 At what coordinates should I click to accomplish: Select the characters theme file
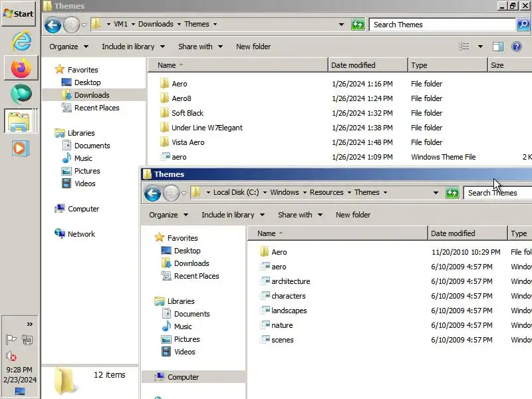click(289, 296)
